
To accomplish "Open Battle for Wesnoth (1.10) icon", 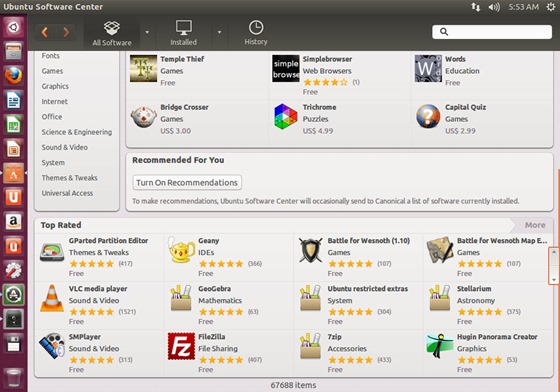I will pos(310,251).
